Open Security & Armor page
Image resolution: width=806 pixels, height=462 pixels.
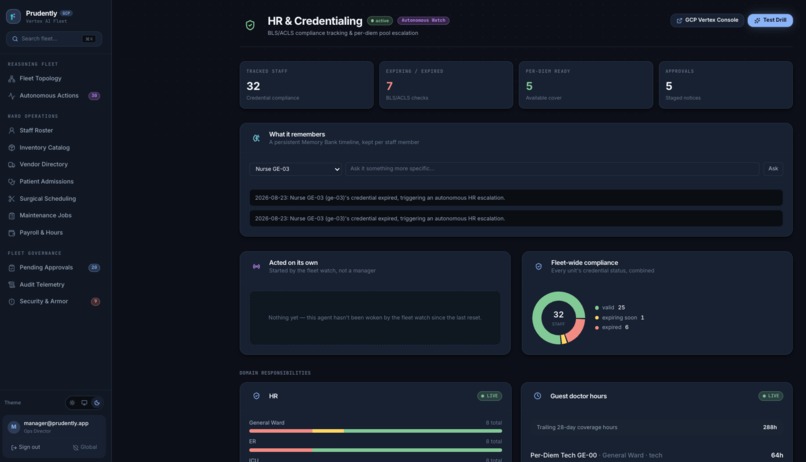pyautogui.click(x=54, y=302)
